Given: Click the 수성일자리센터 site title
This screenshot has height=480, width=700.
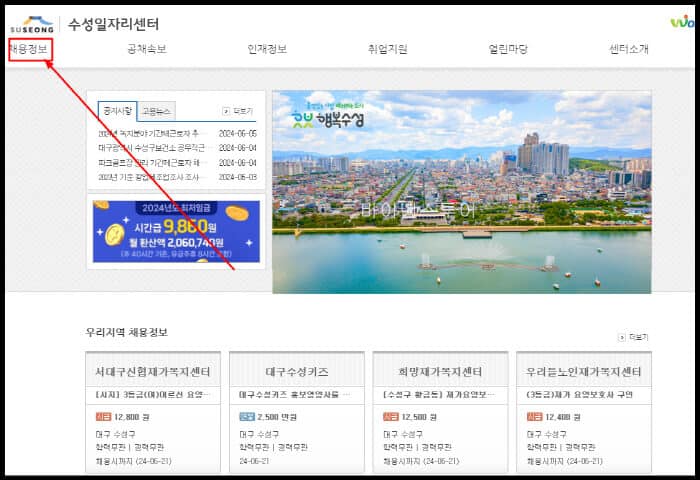Looking at the screenshot, I should (x=113, y=24).
